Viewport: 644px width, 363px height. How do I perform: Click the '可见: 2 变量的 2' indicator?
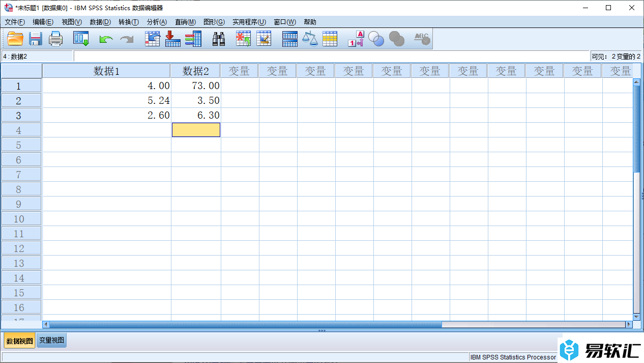point(616,57)
